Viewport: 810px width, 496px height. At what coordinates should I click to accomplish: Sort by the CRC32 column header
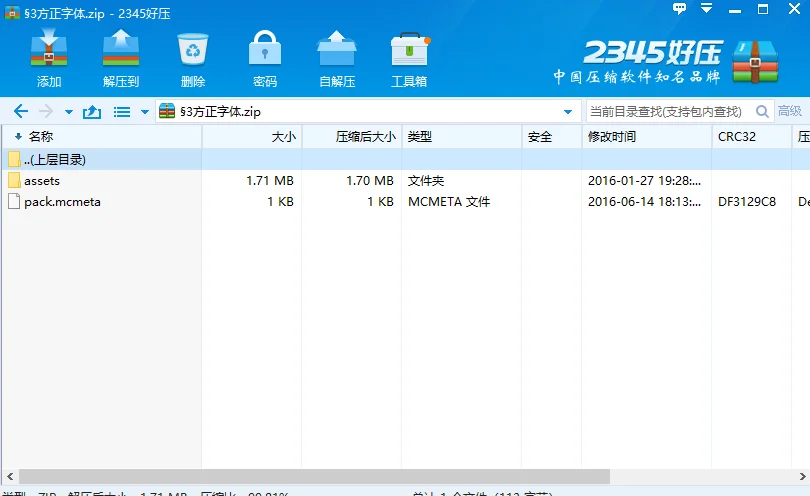pyautogui.click(x=752, y=137)
